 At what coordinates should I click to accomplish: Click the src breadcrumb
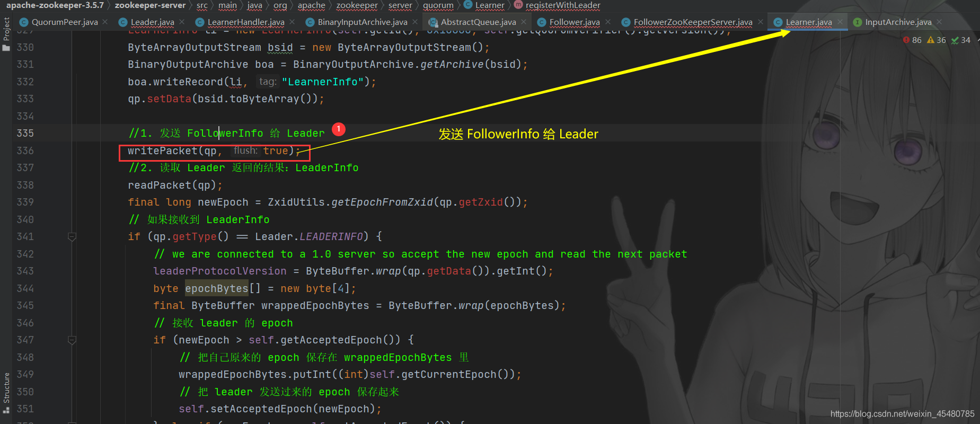tap(202, 5)
